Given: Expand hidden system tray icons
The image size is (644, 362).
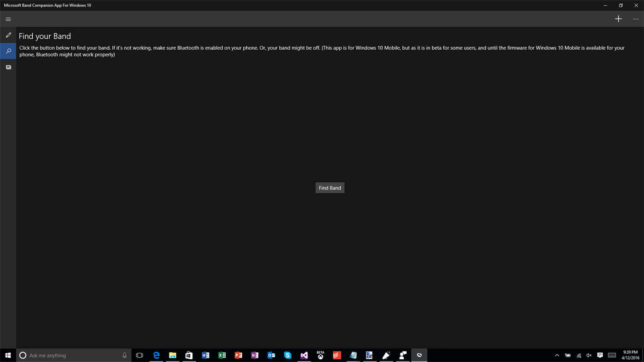Looking at the screenshot, I should tap(557, 355).
